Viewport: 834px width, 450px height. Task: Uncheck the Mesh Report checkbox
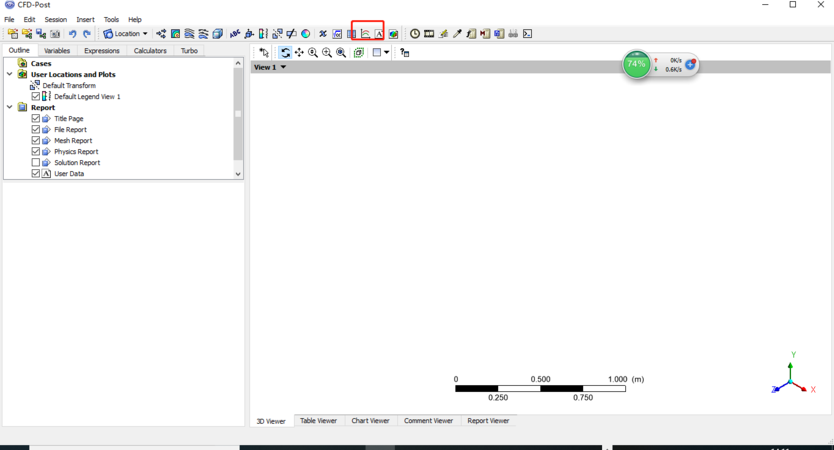tap(36, 140)
